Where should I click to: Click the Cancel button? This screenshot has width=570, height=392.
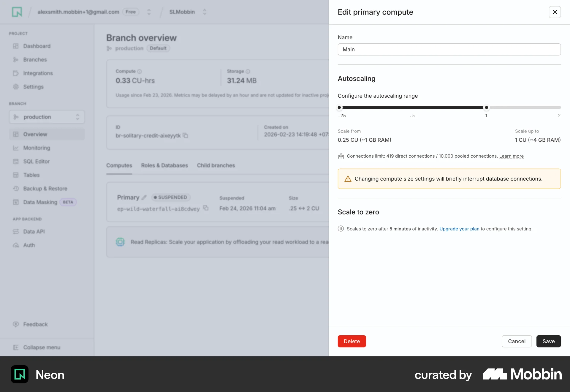517,341
